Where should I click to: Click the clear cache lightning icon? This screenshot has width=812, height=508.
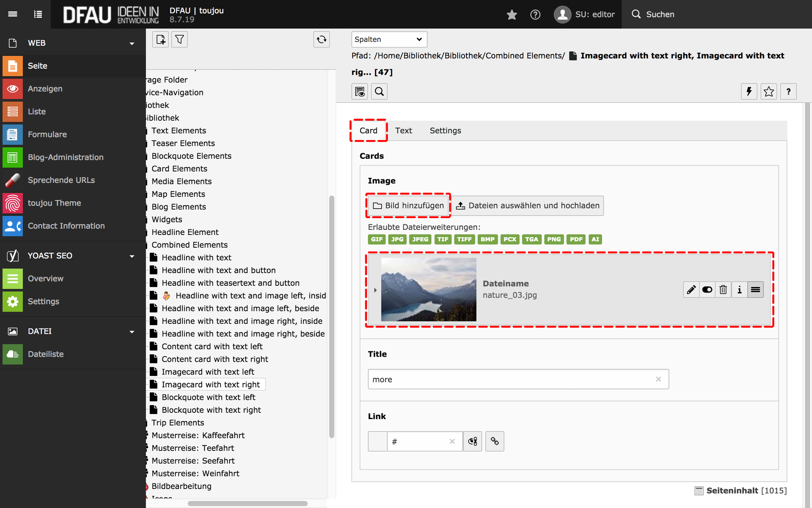[x=749, y=91]
